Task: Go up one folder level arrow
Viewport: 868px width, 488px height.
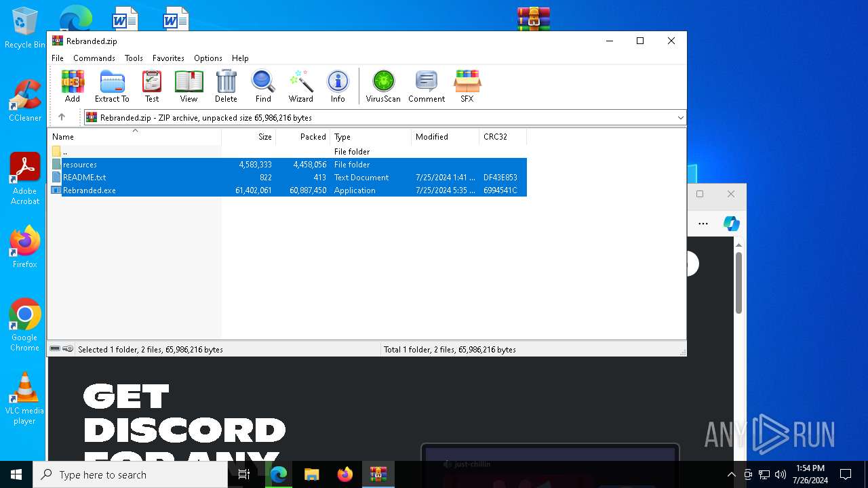Action: click(62, 117)
